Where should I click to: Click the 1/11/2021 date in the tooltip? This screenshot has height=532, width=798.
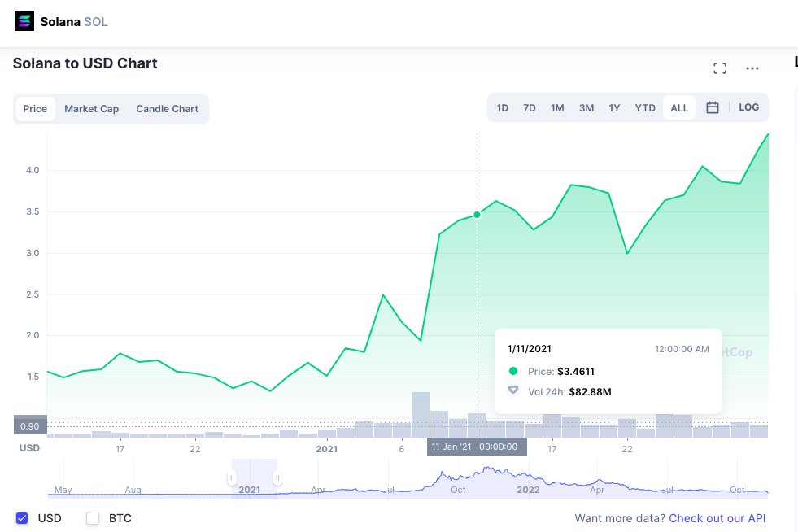[530, 349]
